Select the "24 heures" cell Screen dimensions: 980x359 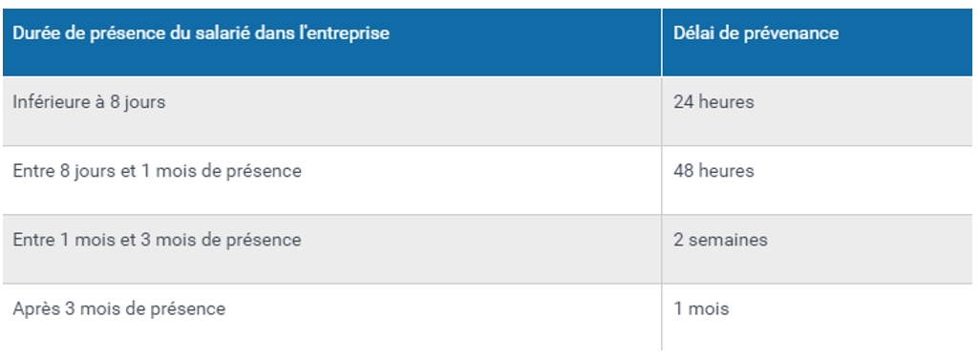click(818, 111)
